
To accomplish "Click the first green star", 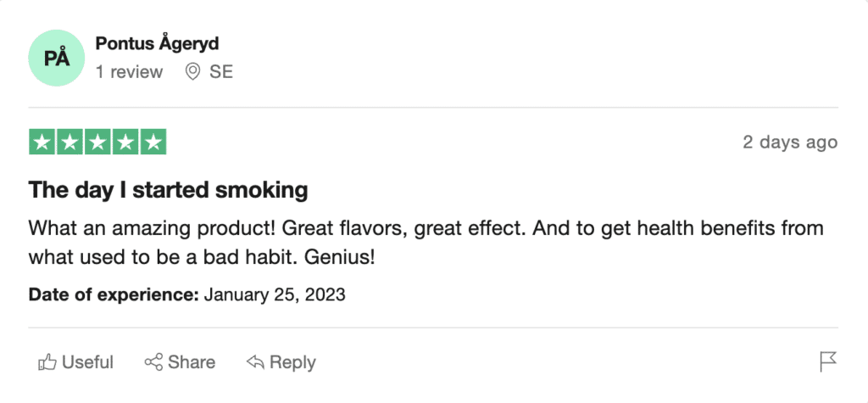I will [43, 143].
